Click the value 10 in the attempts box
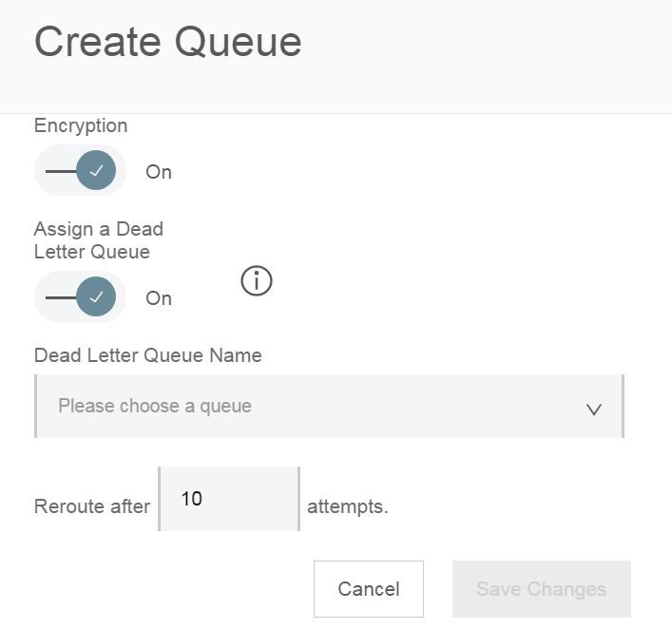Viewport: 672px width, 629px height. 191,499
